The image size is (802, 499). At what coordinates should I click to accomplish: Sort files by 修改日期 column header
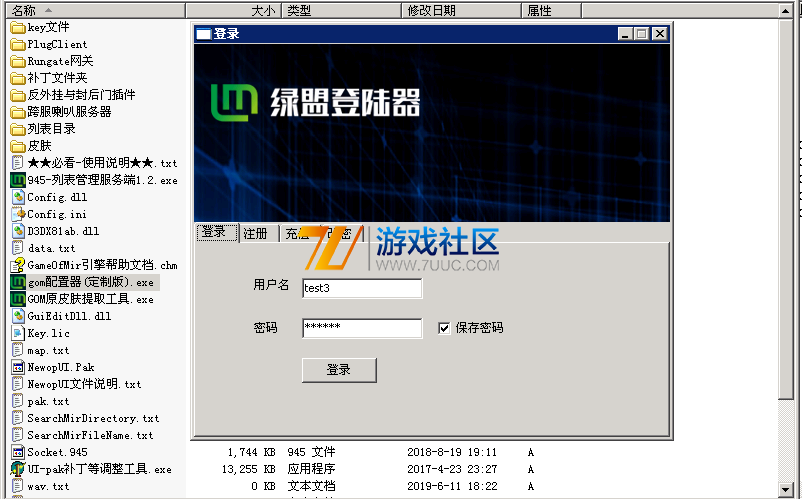[462, 10]
